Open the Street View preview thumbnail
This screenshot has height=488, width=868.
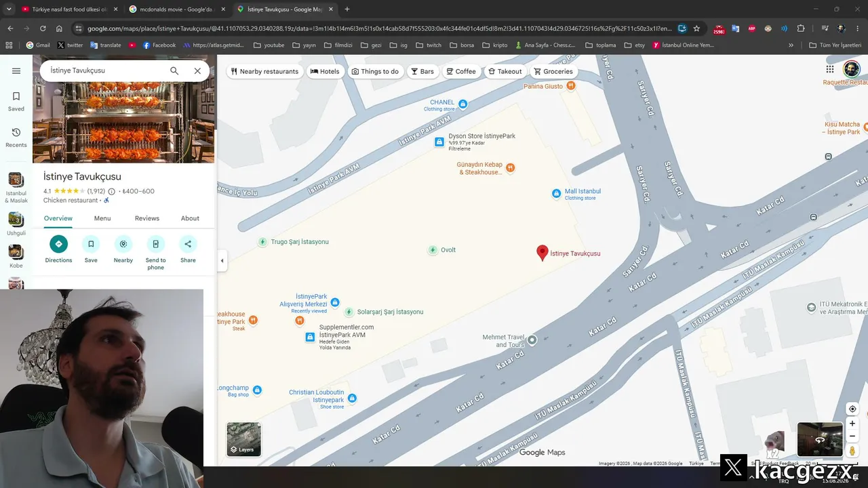[x=820, y=439]
